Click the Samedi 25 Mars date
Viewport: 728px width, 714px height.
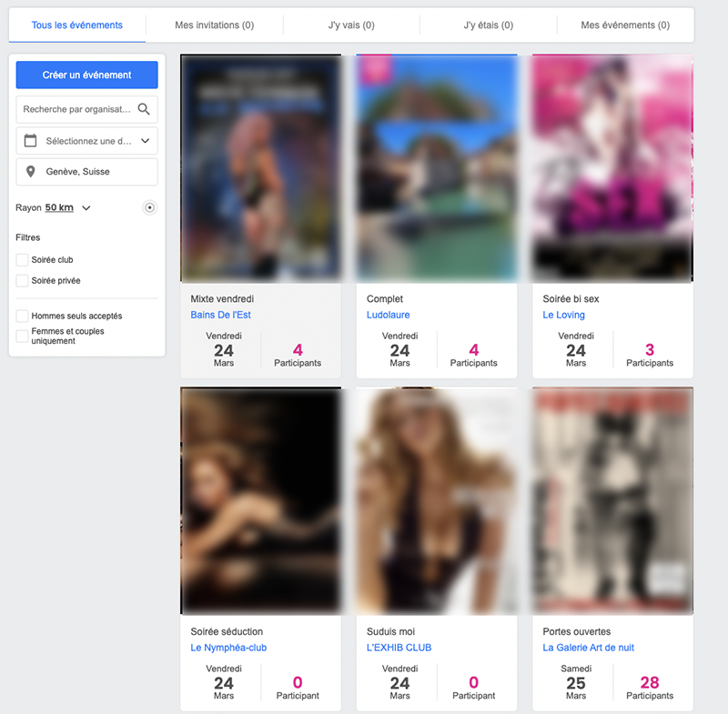pyautogui.click(x=576, y=682)
